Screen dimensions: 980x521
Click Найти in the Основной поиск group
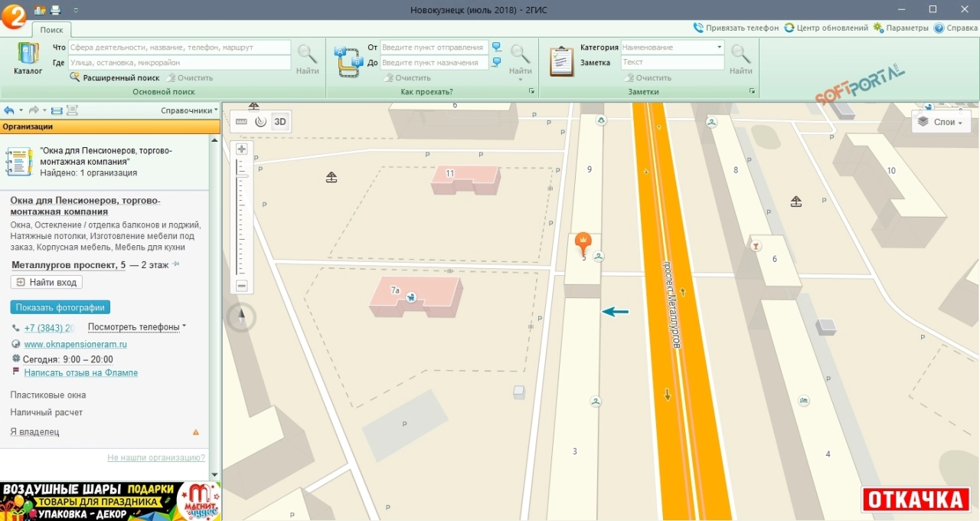click(307, 60)
